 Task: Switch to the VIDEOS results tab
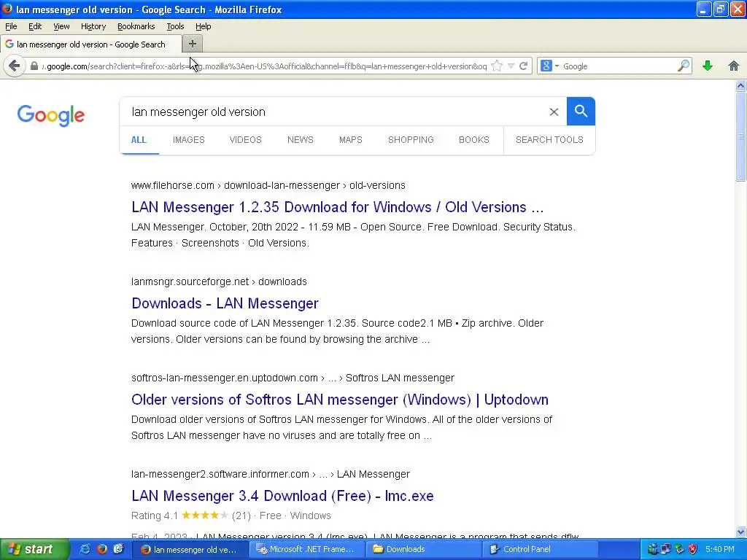coord(245,140)
